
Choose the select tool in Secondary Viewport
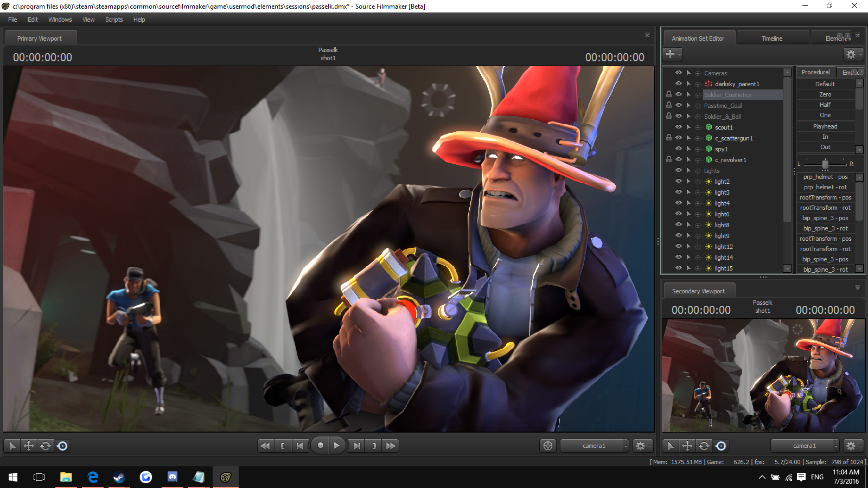coord(671,446)
